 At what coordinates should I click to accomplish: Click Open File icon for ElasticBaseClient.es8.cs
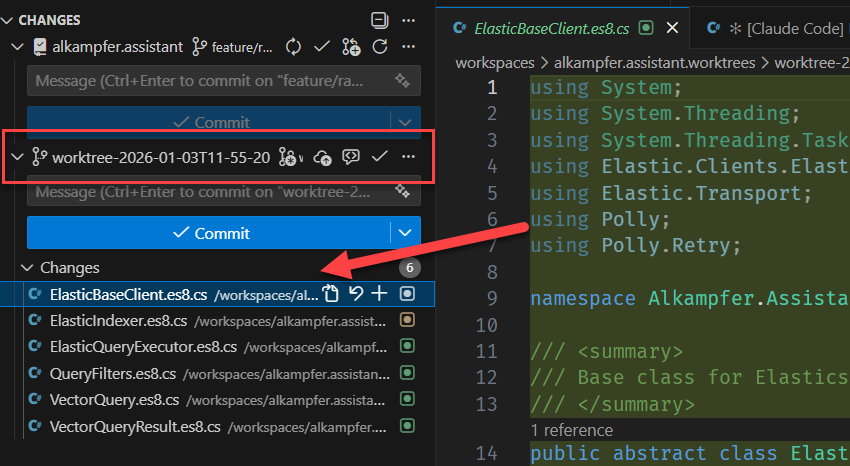331,294
